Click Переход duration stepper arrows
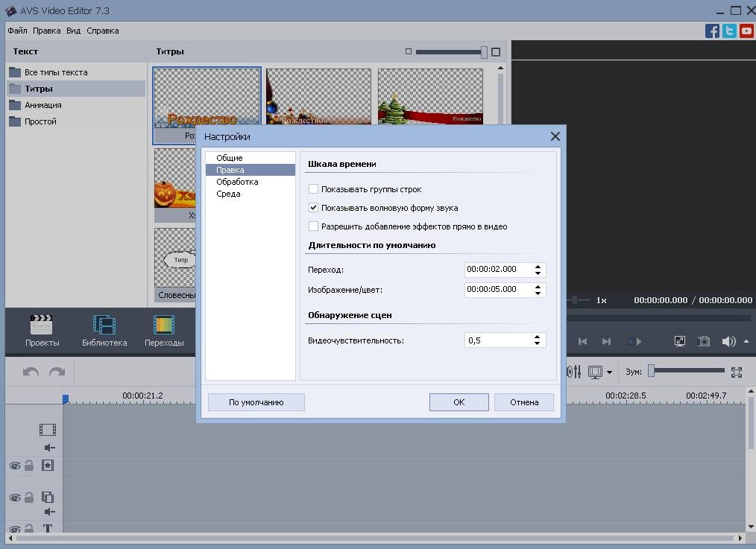This screenshot has width=756, height=549. pos(538,270)
